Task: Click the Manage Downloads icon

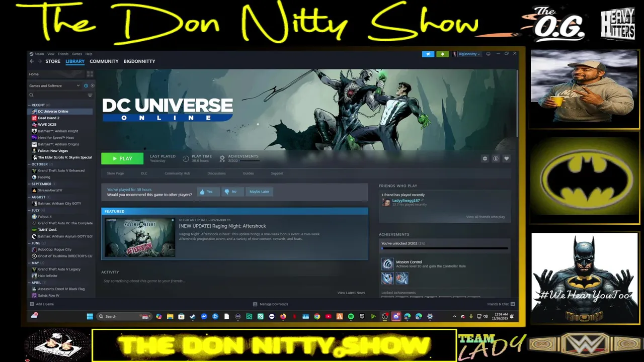Action: coord(255,304)
